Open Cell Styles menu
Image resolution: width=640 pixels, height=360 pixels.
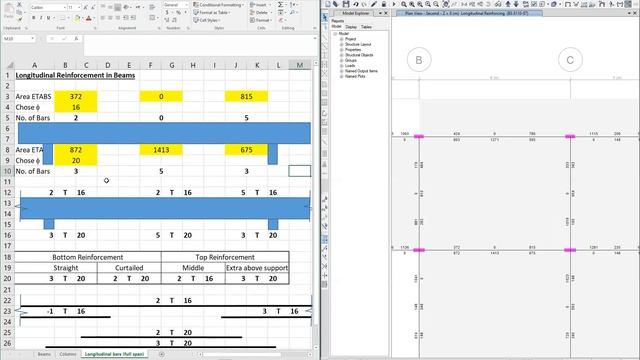click(206, 20)
